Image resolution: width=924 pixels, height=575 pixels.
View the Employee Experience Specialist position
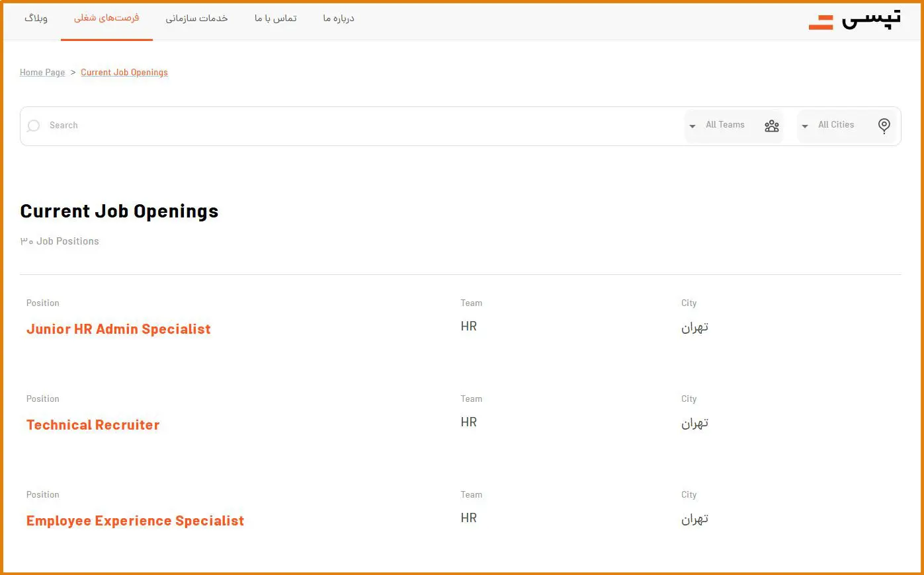135,521
